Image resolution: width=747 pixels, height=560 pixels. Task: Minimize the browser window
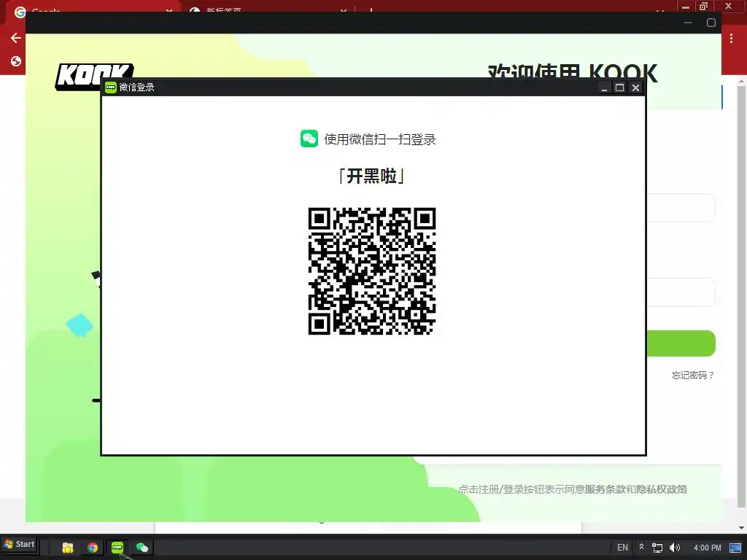tap(686, 6)
